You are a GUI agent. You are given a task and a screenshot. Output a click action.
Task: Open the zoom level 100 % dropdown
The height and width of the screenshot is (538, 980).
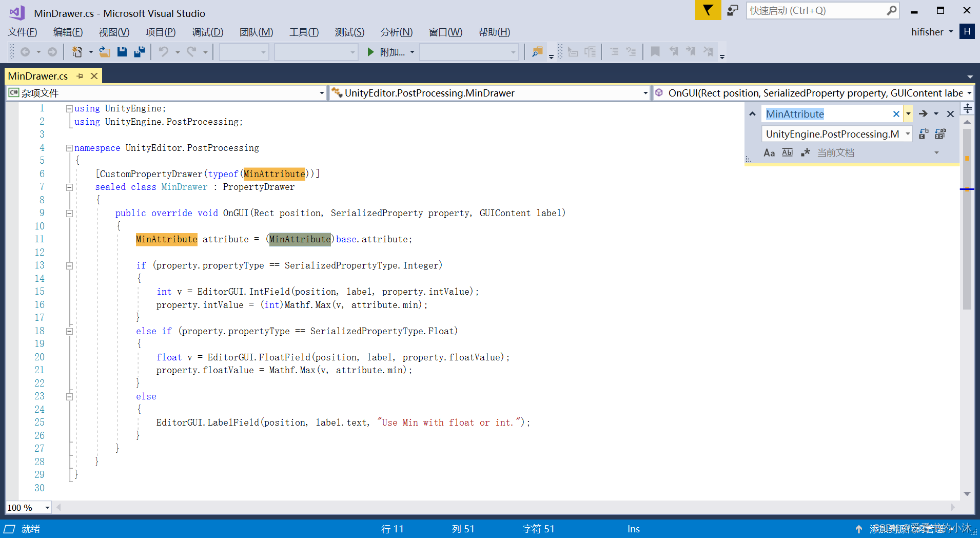coord(47,508)
